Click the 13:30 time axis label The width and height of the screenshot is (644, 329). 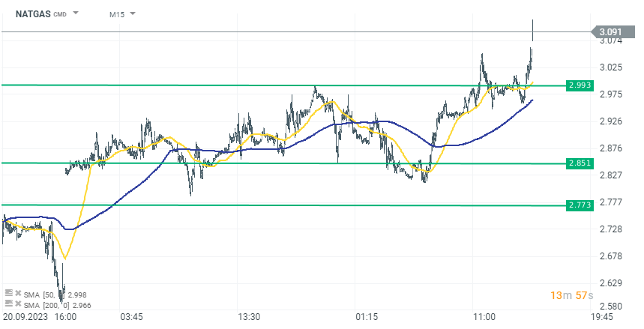point(249,317)
